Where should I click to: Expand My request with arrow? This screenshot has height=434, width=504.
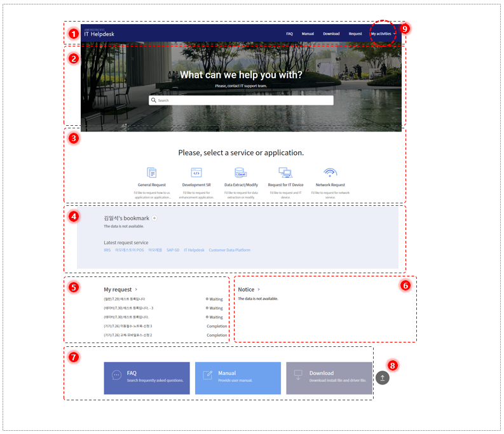(136, 289)
